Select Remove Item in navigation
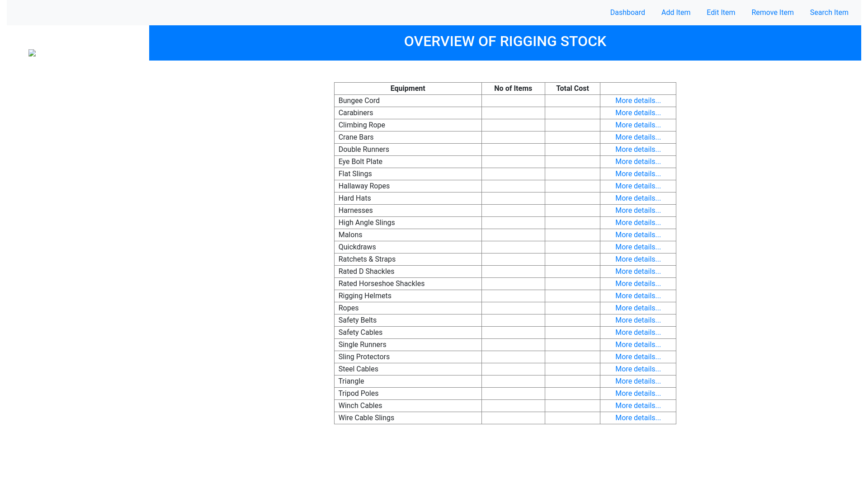The height and width of the screenshot is (488, 868). [x=773, y=13]
